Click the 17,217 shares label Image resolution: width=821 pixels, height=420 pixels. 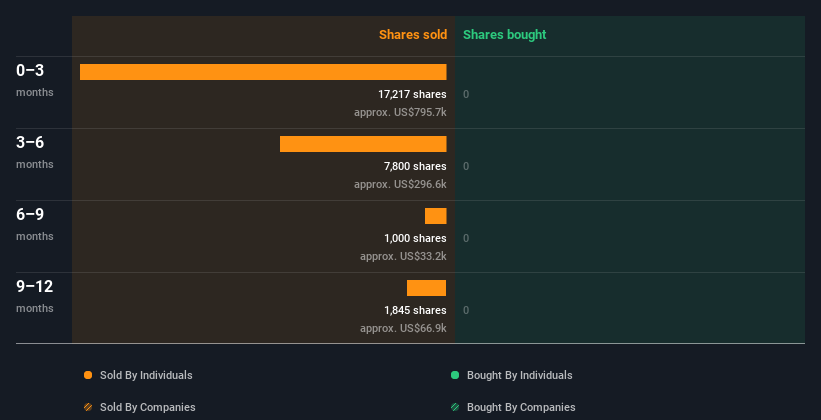pyautogui.click(x=412, y=94)
